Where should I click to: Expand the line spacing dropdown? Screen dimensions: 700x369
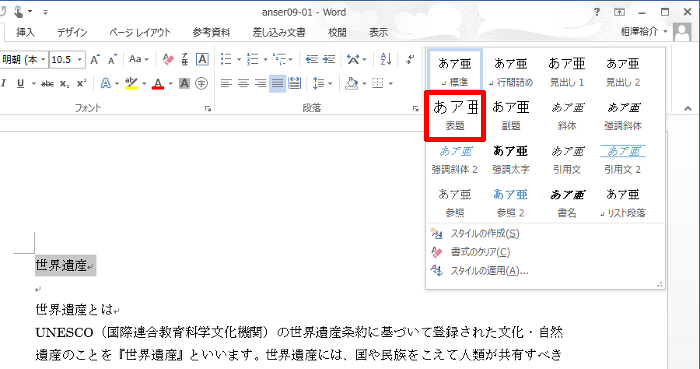tap(330, 83)
